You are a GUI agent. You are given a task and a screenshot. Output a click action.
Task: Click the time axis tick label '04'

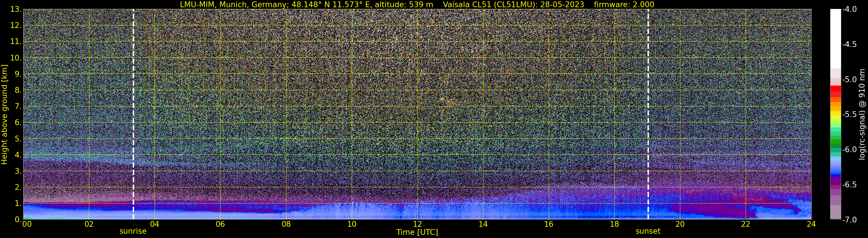155,224
